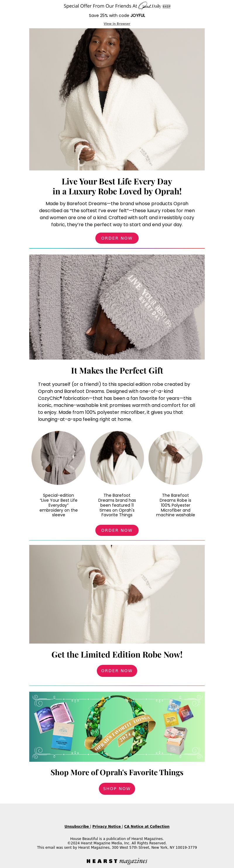Select the circular woman in white robe thumbnail
This screenshot has width=234, height=868.
coord(117,458)
